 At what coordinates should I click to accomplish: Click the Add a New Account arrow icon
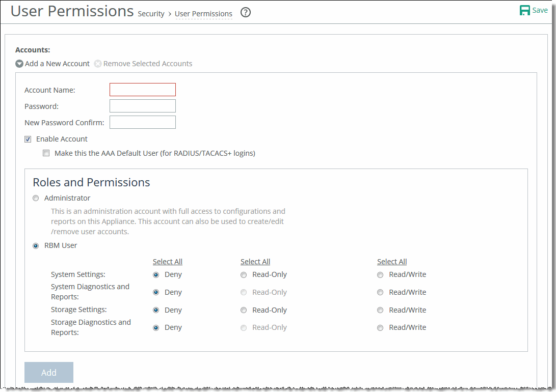coord(19,63)
